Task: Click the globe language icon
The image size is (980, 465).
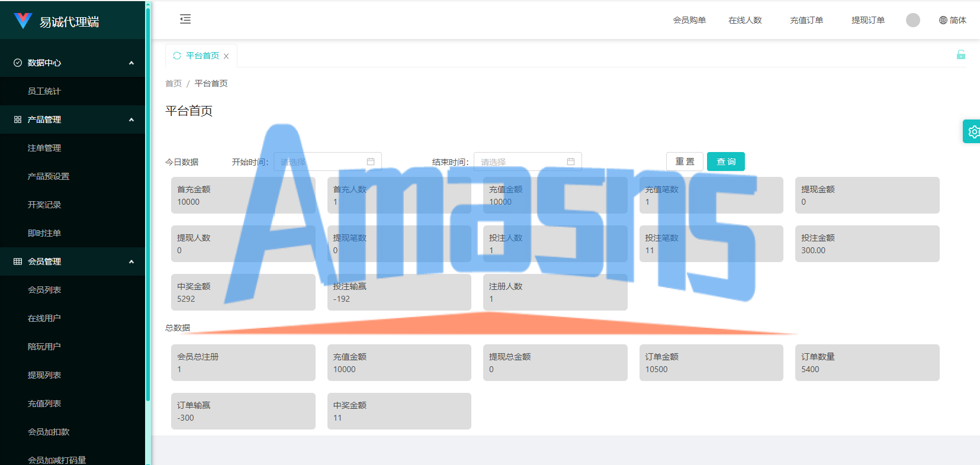Action: click(943, 20)
